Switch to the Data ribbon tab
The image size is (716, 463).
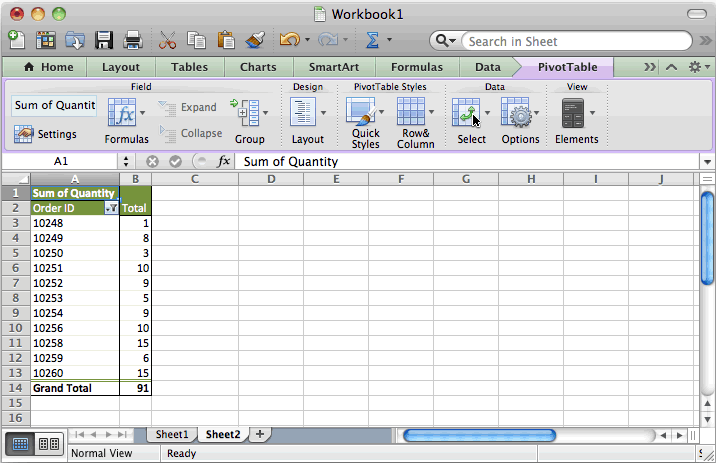(488, 67)
